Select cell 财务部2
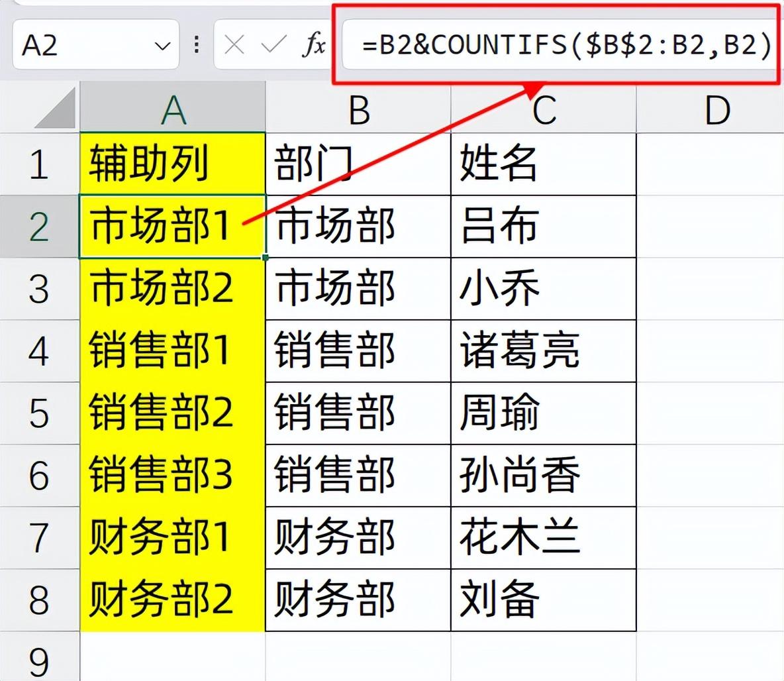The image size is (784, 681). tap(173, 600)
